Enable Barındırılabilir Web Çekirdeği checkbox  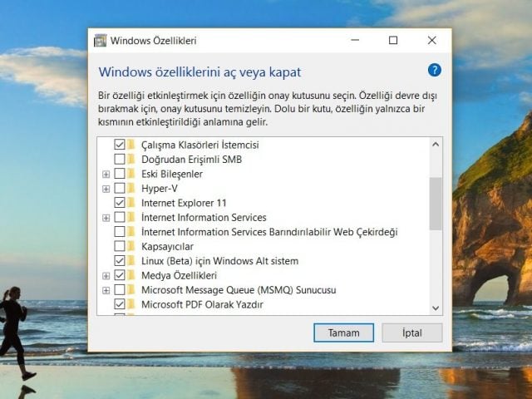[x=120, y=232]
